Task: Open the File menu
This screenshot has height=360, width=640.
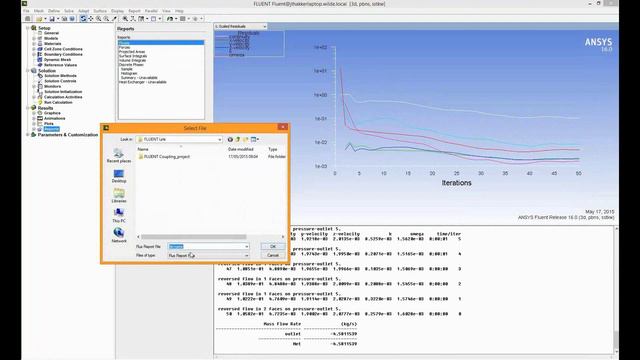Action: click(27, 11)
